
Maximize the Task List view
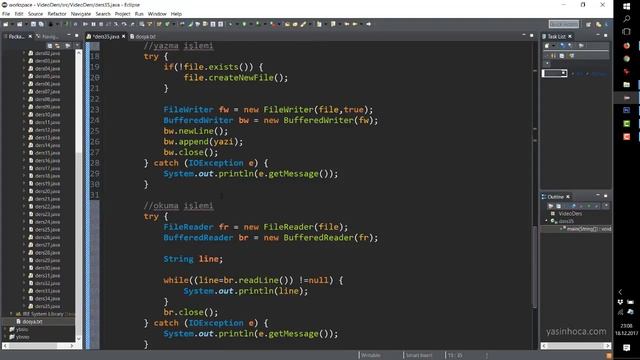pyautogui.click(x=606, y=36)
